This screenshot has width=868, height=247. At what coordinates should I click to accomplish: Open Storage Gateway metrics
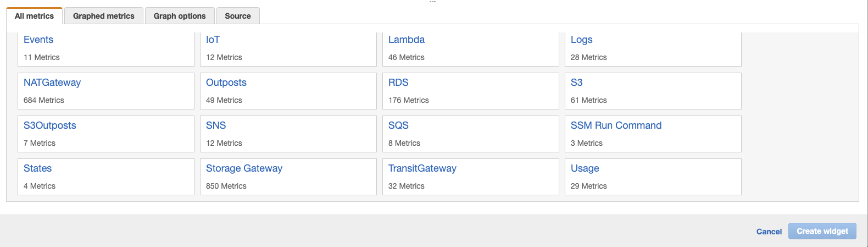(244, 168)
